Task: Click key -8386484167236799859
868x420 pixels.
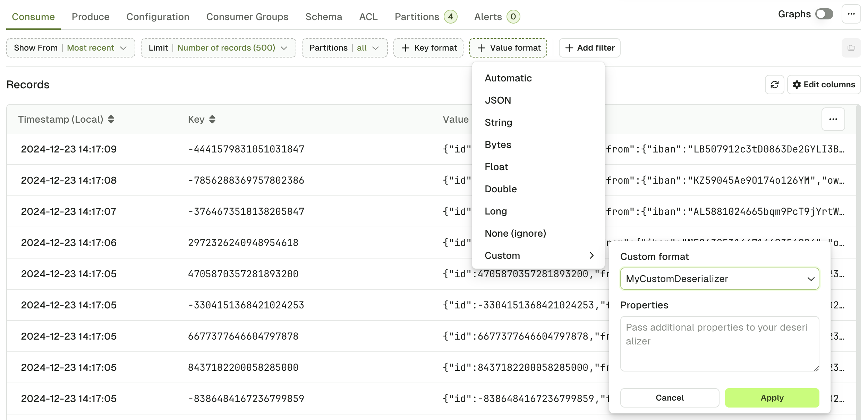Action: tap(246, 399)
